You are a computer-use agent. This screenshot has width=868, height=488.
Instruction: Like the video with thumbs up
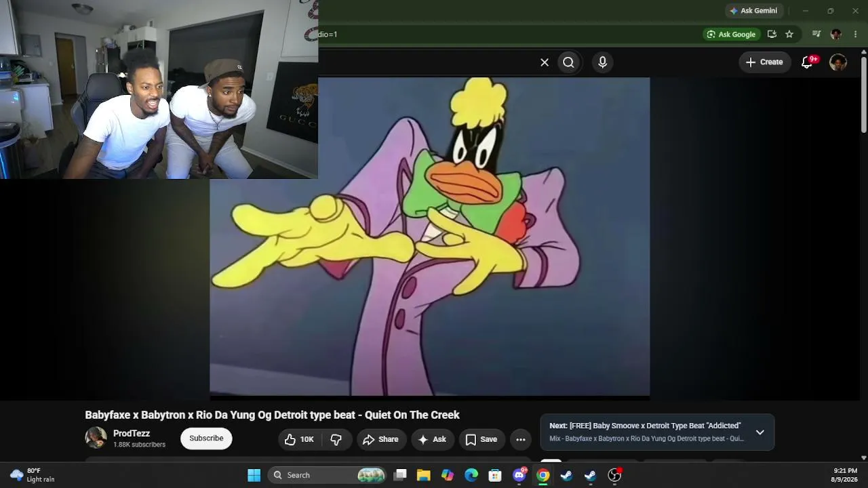click(299, 439)
